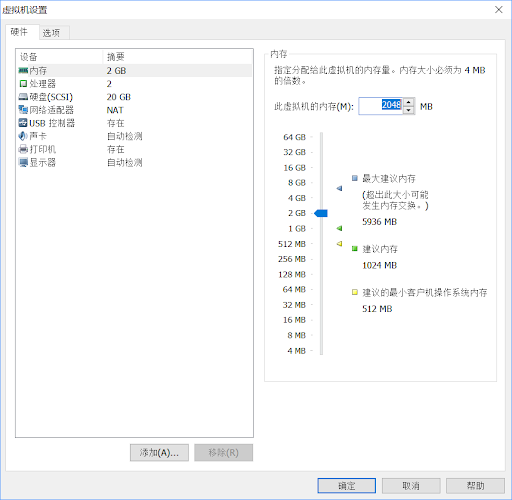Click the 32 GB slider scale label
Image resolution: width=512 pixels, height=500 pixels.
294,152
